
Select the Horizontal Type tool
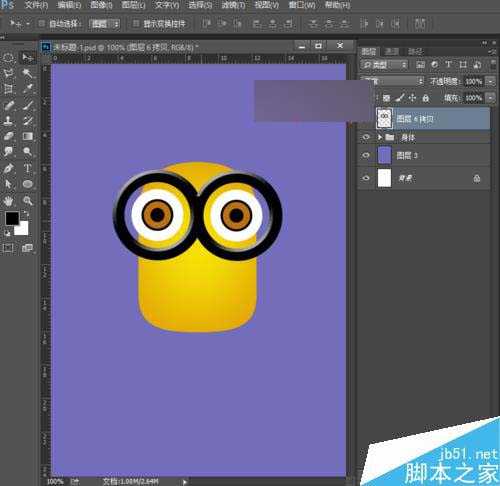pos(28,168)
